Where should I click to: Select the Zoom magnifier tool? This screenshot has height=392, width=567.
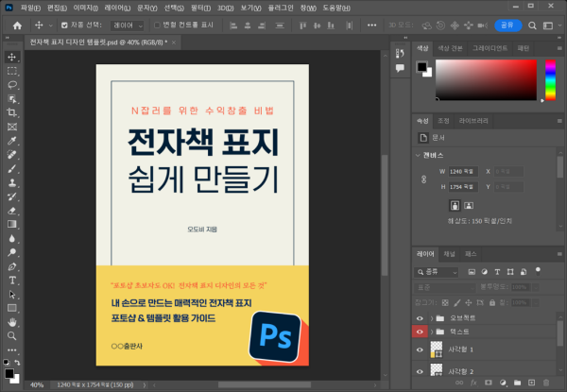point(12,335)
